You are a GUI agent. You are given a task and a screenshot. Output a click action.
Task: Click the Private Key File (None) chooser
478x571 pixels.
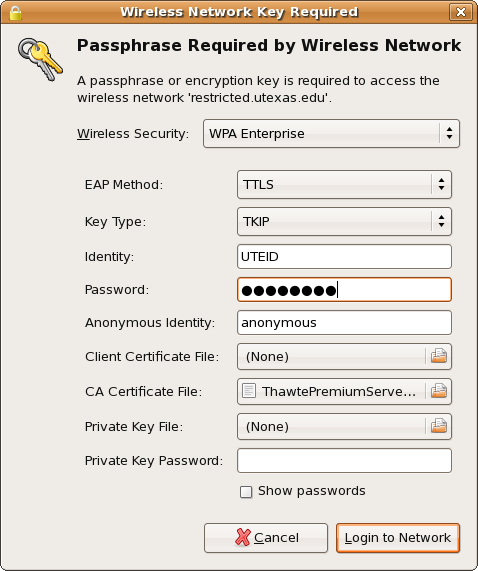(331, 426)
